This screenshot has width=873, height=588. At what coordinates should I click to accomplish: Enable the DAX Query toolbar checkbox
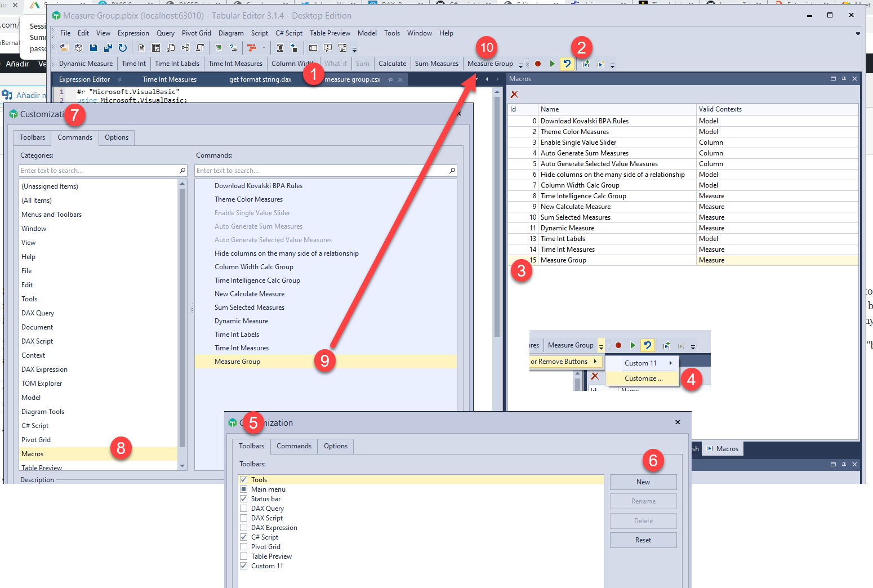pyautogui.click(x=244, y=509)
